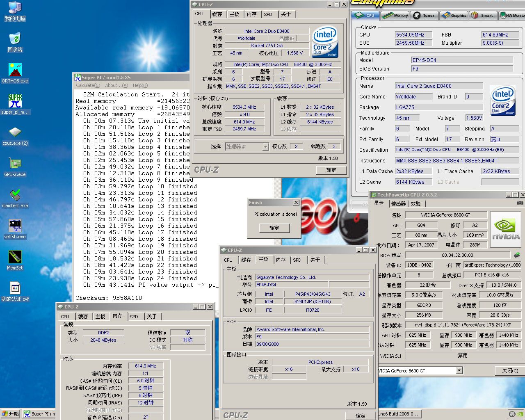Switch to EasyTune6 Memory tab
Screen dimensions: 525x420
click(x=395, y=15)
